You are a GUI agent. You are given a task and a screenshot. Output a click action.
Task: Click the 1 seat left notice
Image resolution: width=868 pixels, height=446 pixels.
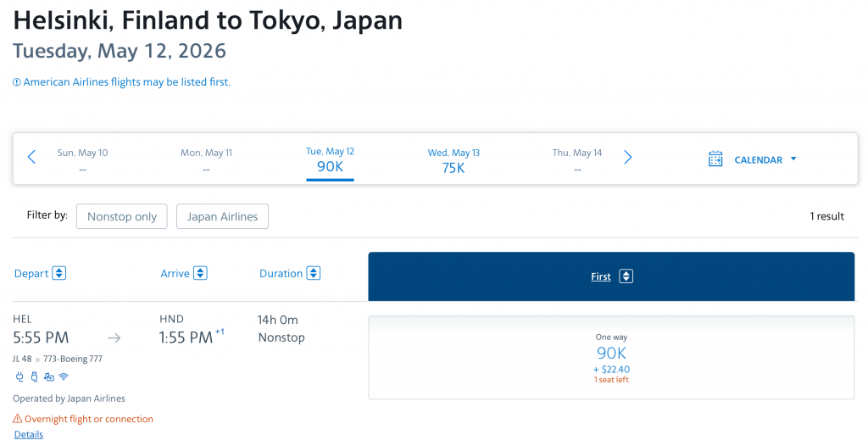[x=612, y=380]
